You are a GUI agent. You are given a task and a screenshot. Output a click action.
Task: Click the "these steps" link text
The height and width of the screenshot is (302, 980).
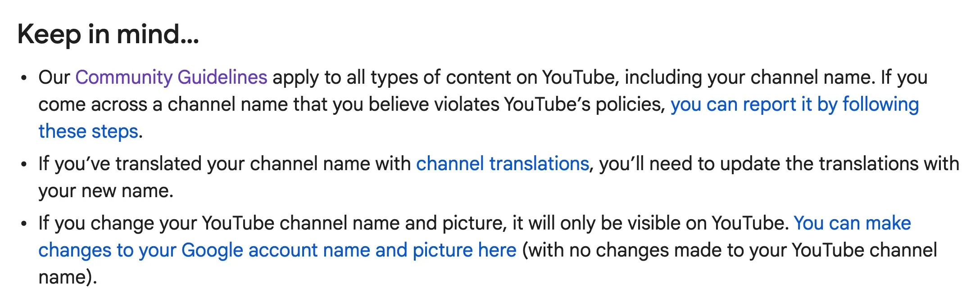click(88, 131)
